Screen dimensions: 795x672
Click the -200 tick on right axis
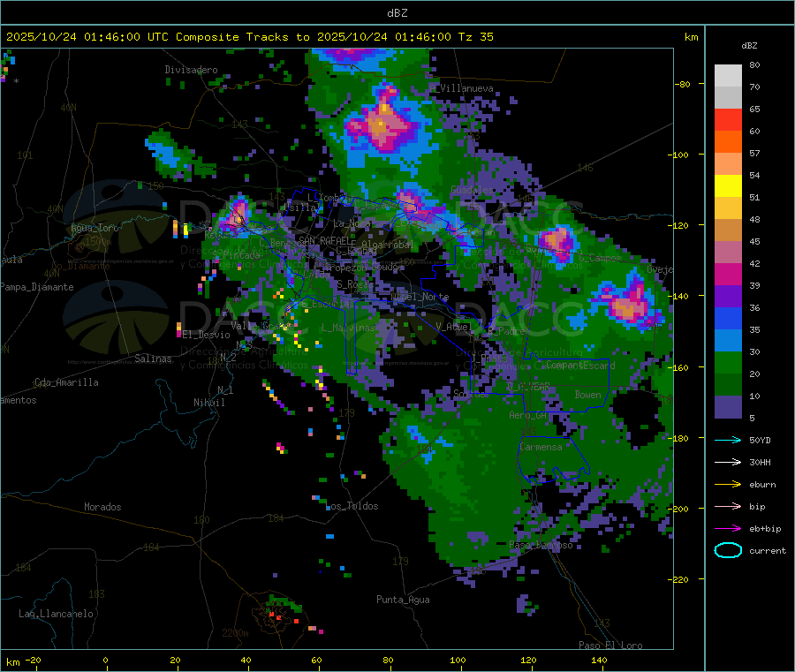(680, 509)
